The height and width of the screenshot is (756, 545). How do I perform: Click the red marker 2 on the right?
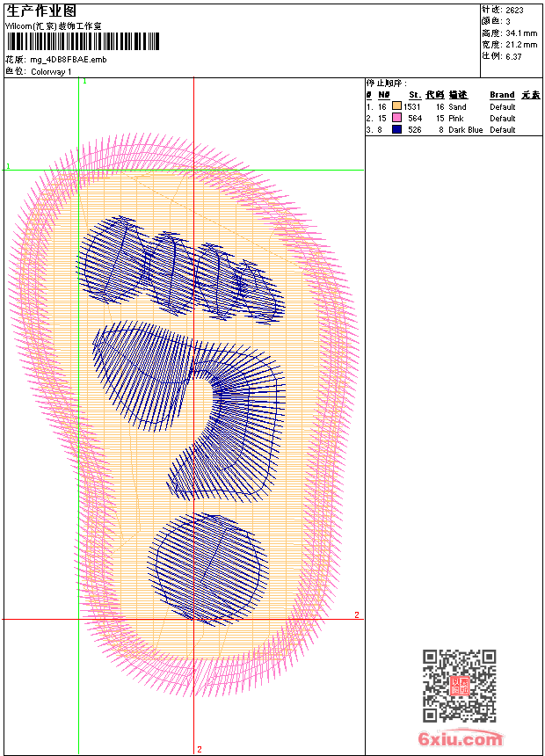pos(356,614)
